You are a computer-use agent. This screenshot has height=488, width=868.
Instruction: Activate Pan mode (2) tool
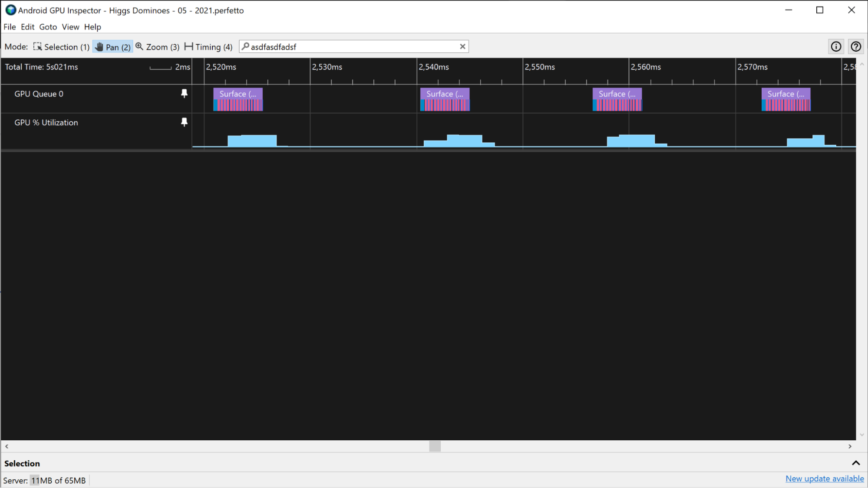[x=113, y=46]
